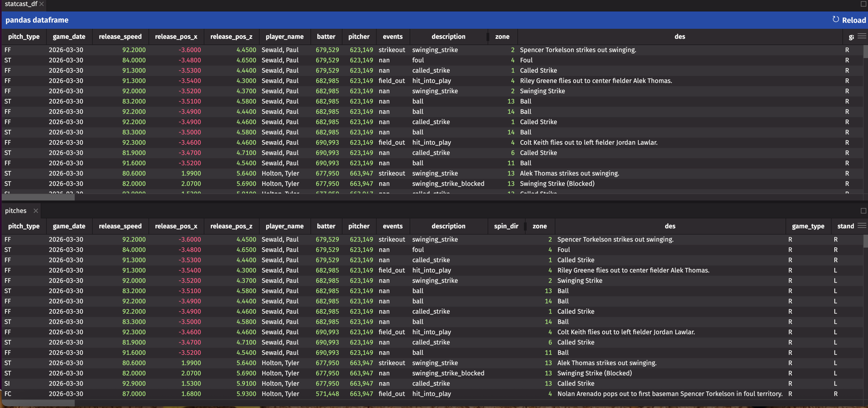
Task: Sort by release_speed in the pitches table
Action: [120, 226]
